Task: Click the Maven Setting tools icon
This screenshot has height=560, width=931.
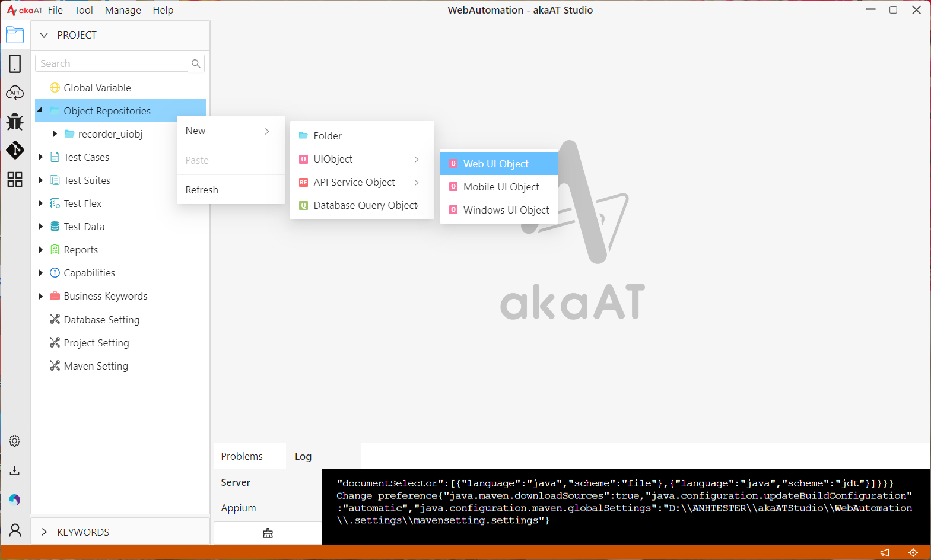Action: point(55,365)
